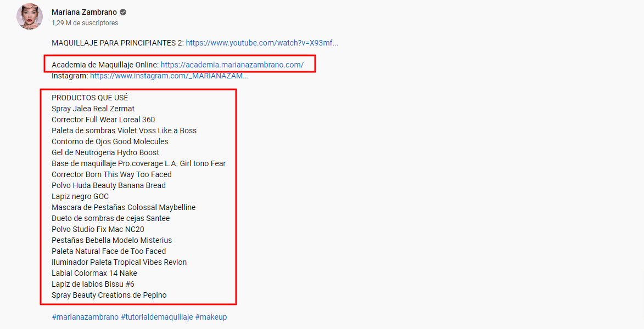Click the '1,29 M de suscriptores' text
This screenshot has height=329, width=644.
pyautogui.click(x=85, y=23)
